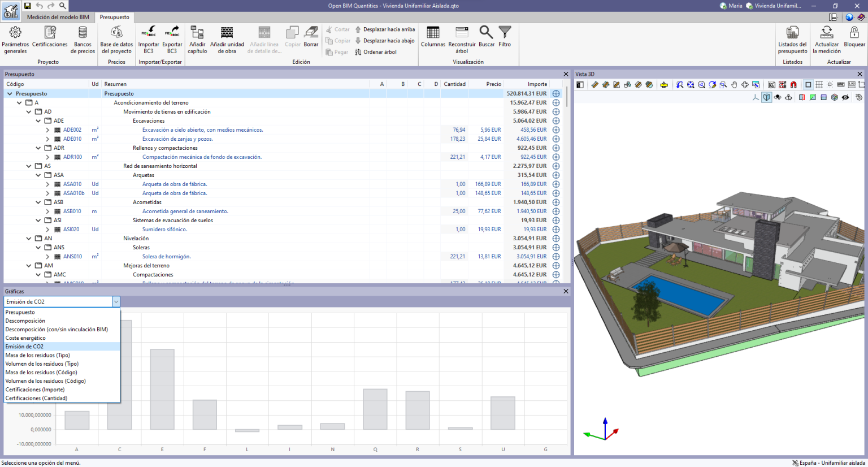Open Bancos de precios
Image resolution: width=868 pixels, height=467 pixels.
click(x=83, y=40)
